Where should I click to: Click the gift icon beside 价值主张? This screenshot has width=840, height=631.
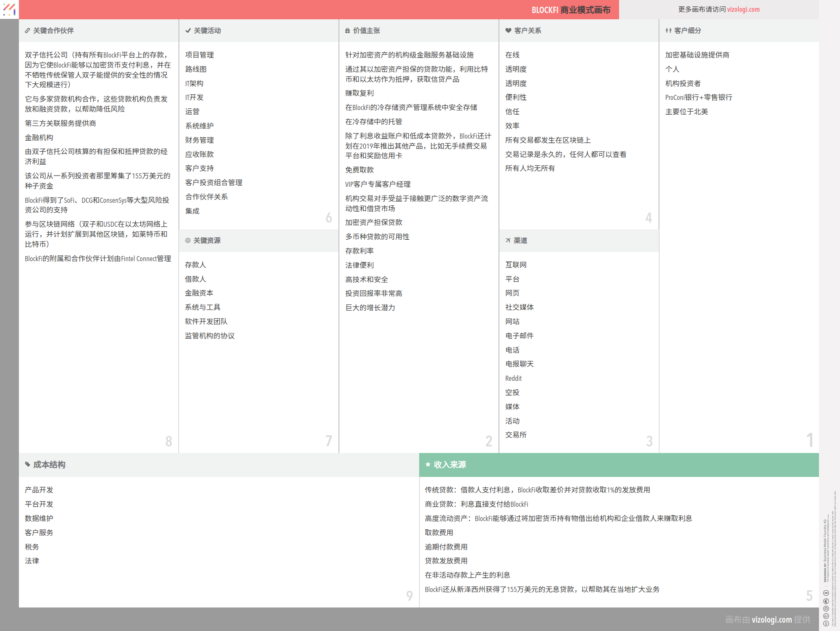pos(347,31)
